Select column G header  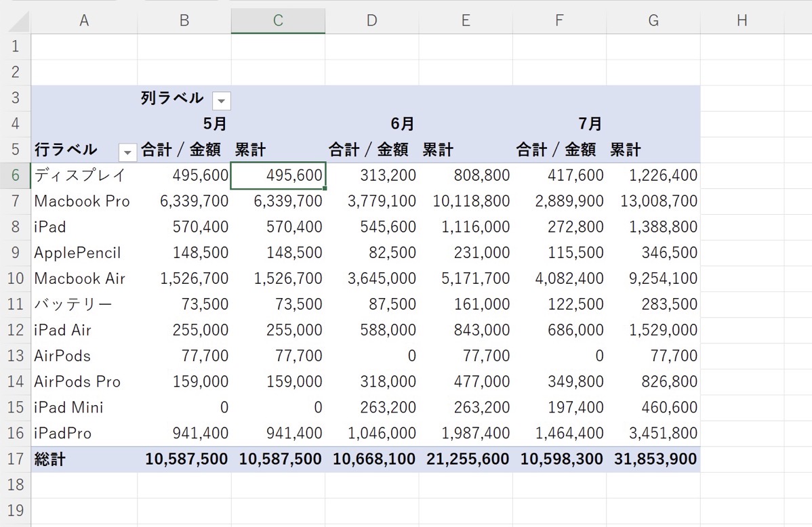pyautogui.click(x=653, y=21)
